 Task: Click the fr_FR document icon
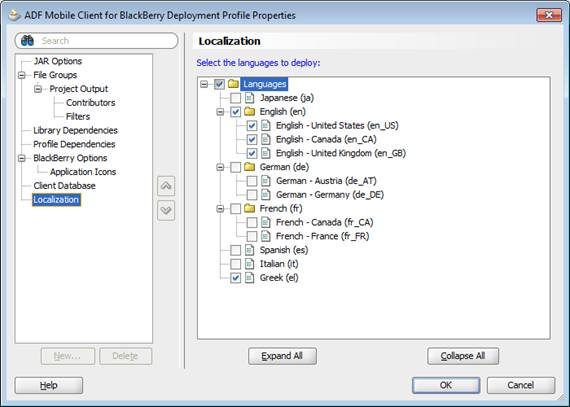point(266,236)
